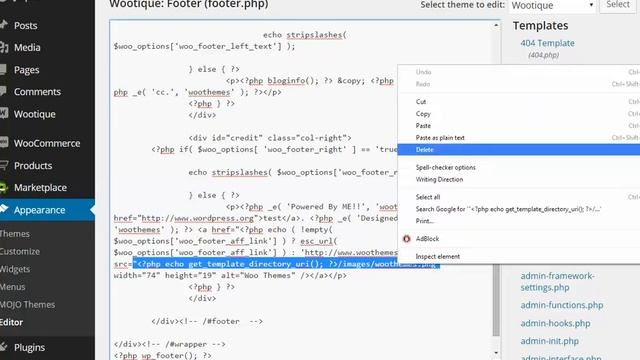The image size is (640, 360).
Task: Click the Wootique W icon
Action: (4, 113)
